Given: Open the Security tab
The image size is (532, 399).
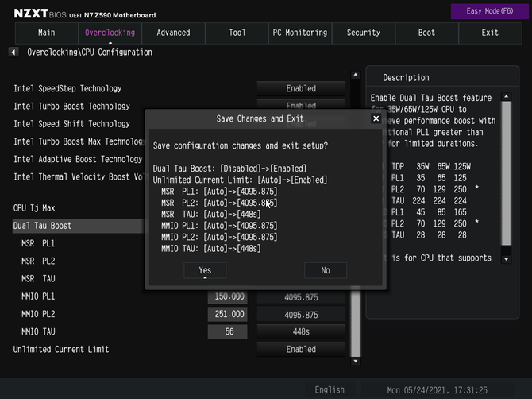Looking at the screenshot, I should coord(364,33).
